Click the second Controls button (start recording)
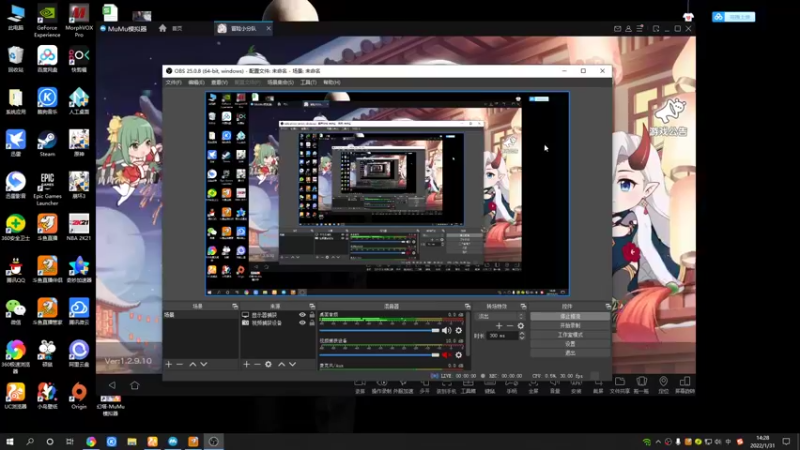The image size is (800, 450). pos(570,326)
